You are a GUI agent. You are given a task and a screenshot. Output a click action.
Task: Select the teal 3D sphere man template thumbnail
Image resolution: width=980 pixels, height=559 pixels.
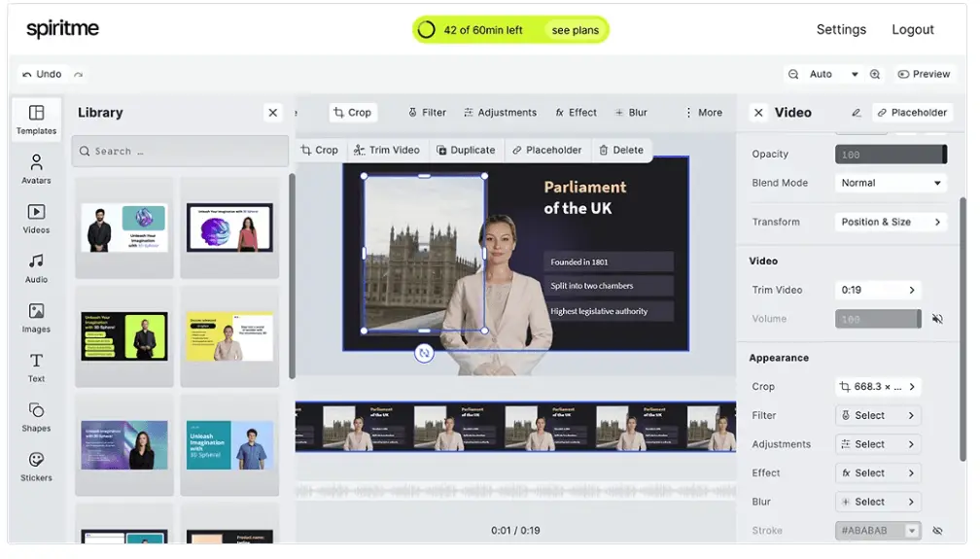124,227
